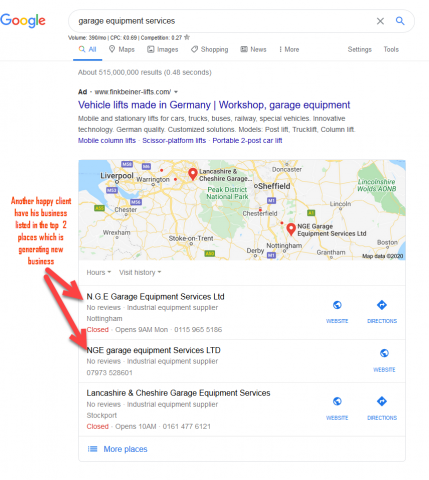
Task: Open website globe for NGE garage equipment LTD
Action: point(384,353)
